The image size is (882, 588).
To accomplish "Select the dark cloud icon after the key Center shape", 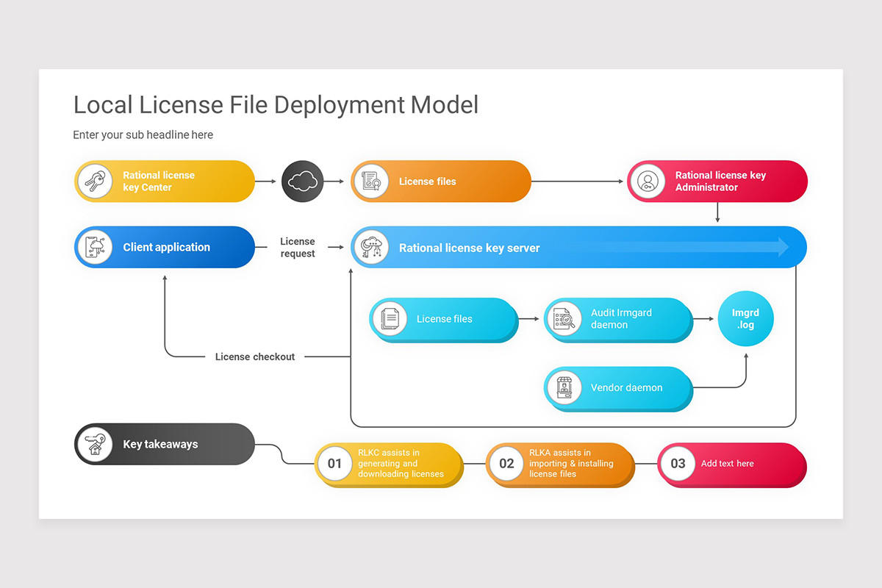I will [x=302, y=181].
